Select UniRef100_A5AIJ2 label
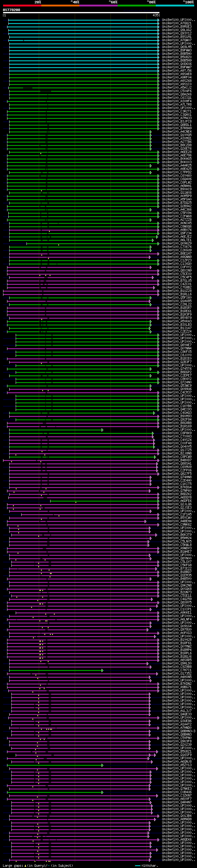The height and width of the screenshot is (868, 197). pyautogui.click(x=177, y=88)
